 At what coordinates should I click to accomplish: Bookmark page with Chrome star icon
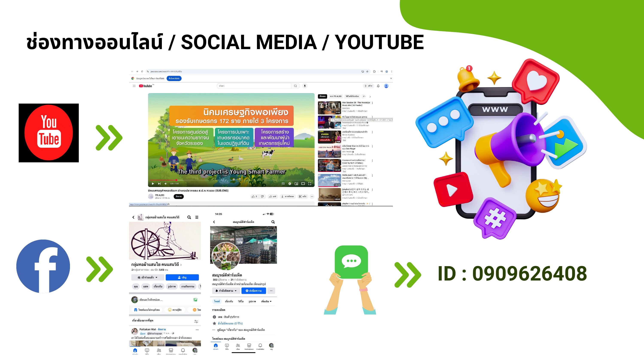point(367,71)
